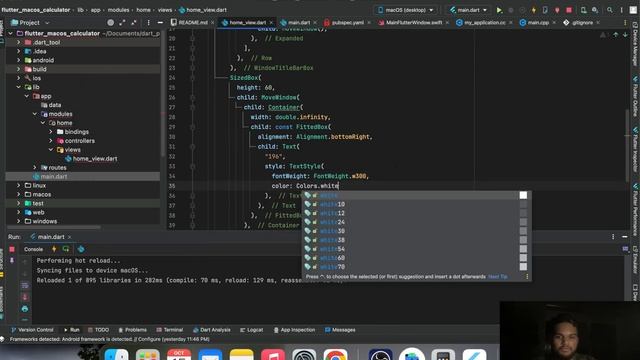Open Terminal tool window

(170, 330)
